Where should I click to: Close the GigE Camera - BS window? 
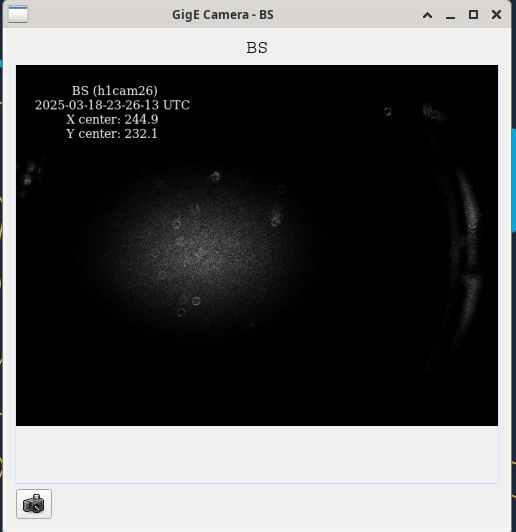click(x=496, y=15)
